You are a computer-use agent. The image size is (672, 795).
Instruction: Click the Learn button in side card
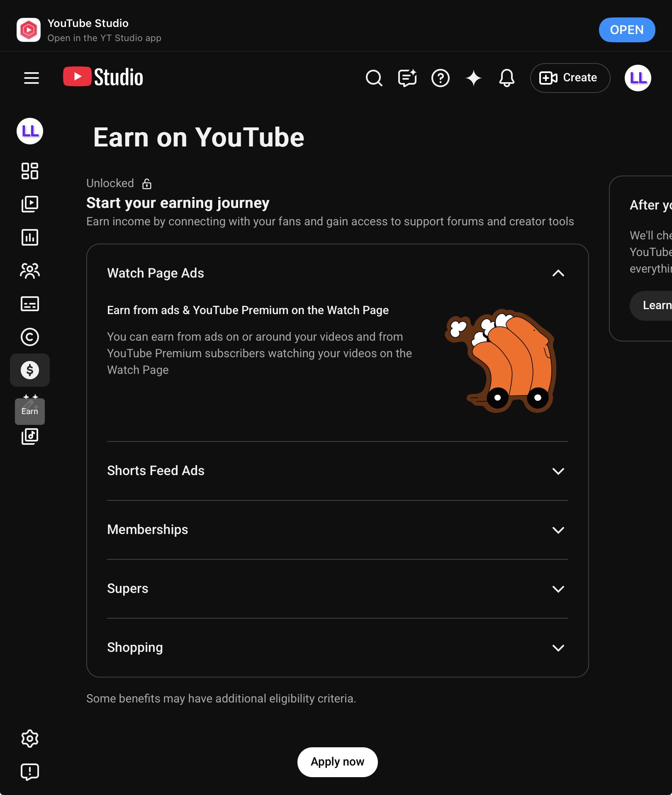tap(651, 305)
